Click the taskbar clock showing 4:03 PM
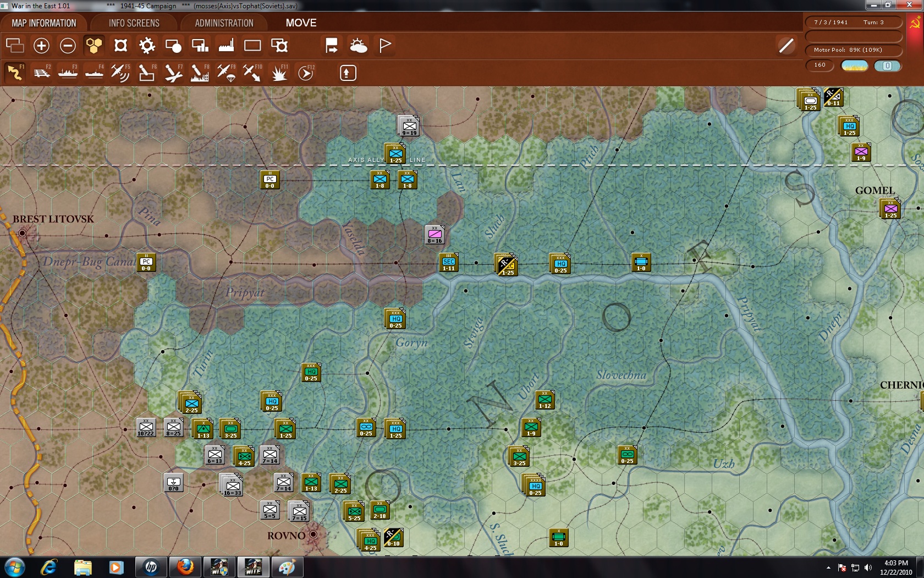This screenshot has width=924, height=578. tap(896, 568)
